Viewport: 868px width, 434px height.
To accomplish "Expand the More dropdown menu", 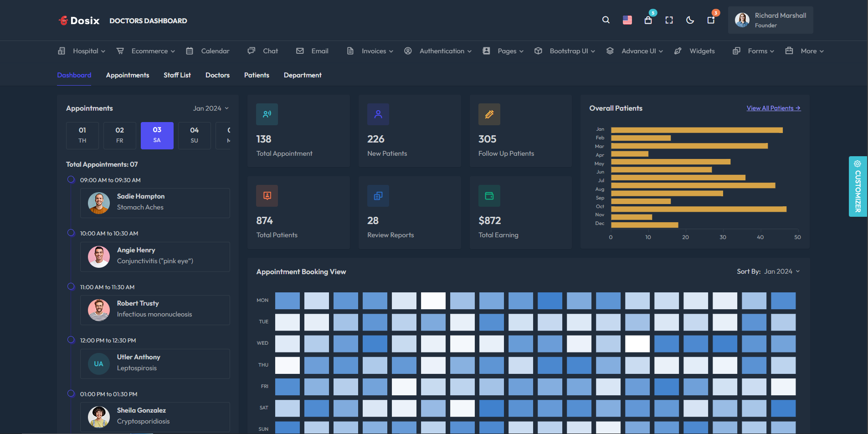I will 822,51.
